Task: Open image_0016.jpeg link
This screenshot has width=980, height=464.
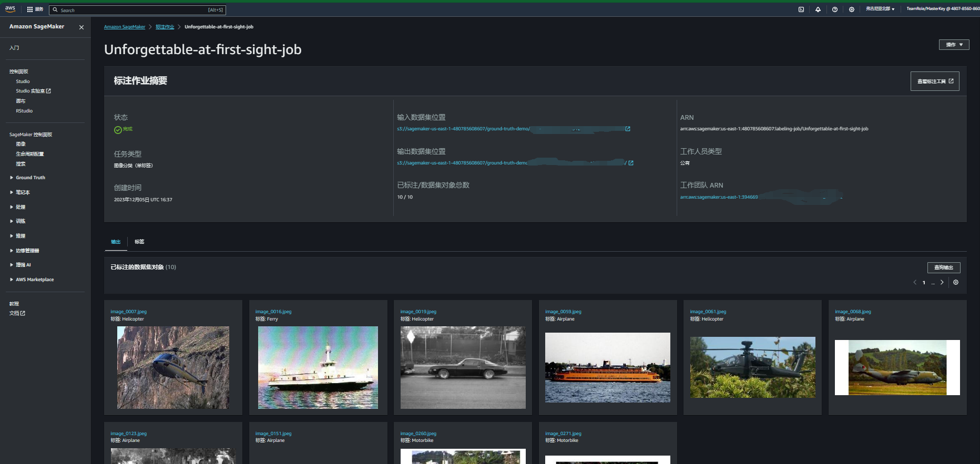Action: click(x=273, y=312)
